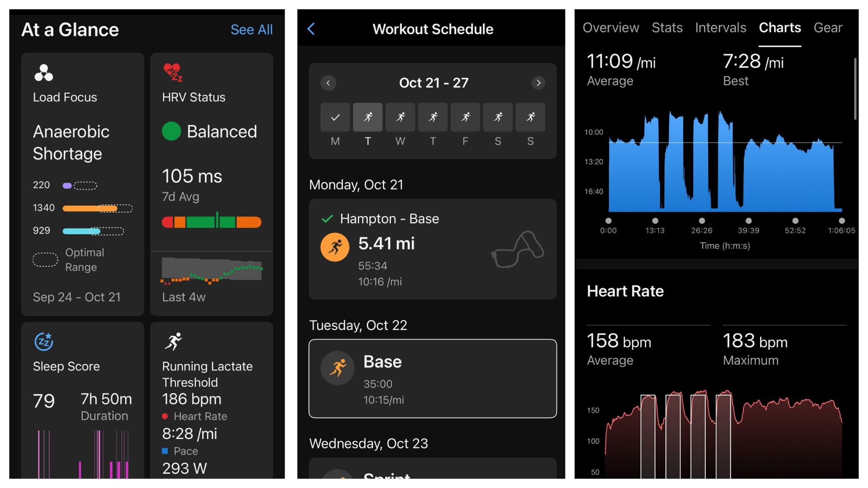Toggle the Monday completed checkmark
868x488 pixels.
tap(335, 117)
